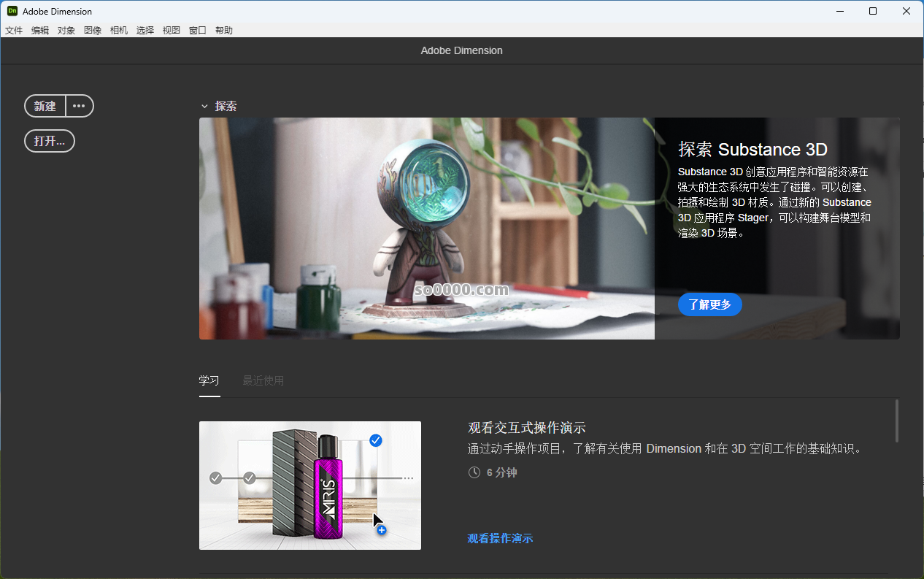
Task: Switch to the 学习 tab
Action: pos(209,380)
